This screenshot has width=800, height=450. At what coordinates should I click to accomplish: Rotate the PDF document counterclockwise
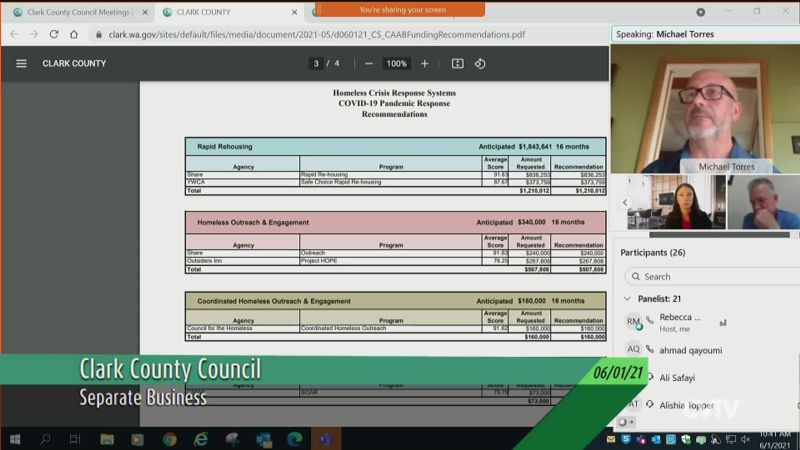click(480, 63)
